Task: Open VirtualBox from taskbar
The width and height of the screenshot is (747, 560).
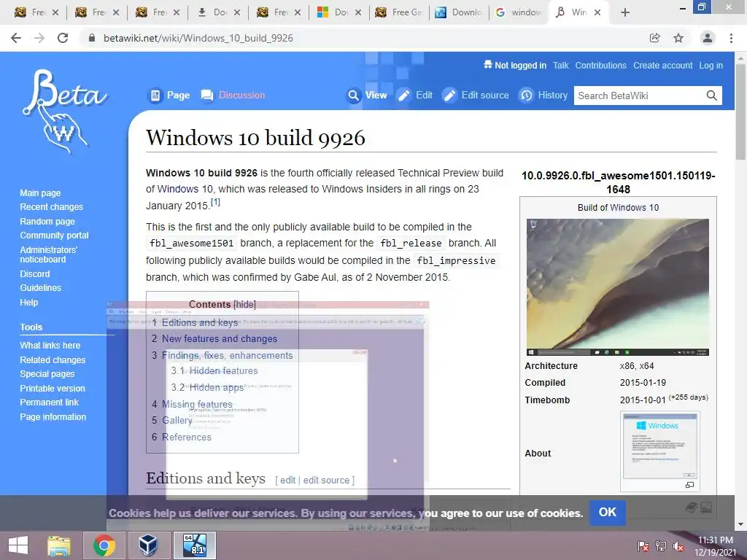Action: click(148, 545)
